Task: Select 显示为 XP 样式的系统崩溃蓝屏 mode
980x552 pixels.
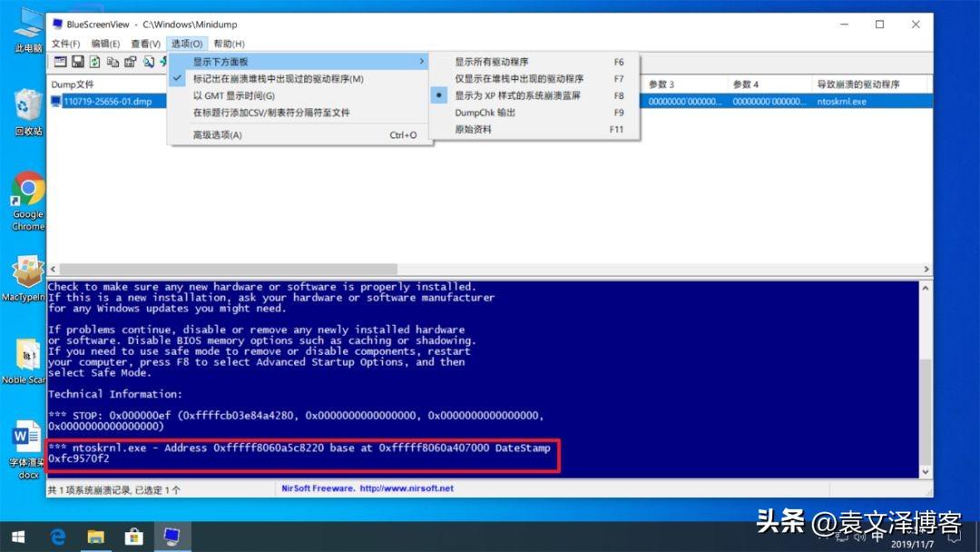Action: 535,95
